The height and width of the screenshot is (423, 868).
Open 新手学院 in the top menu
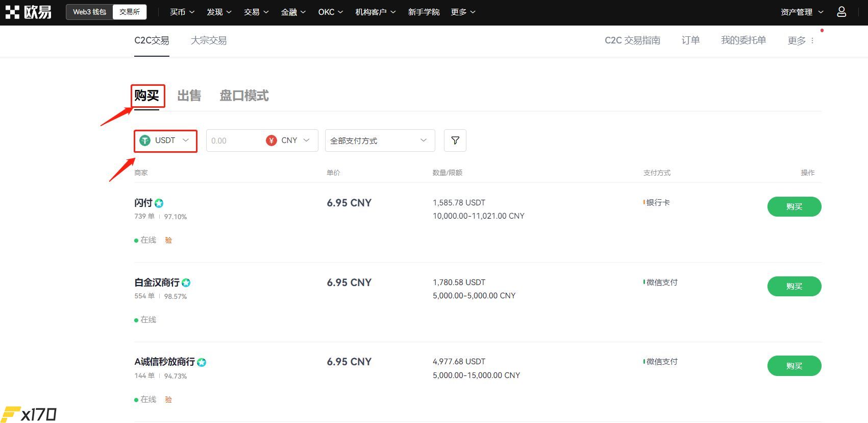coord(424,12)
